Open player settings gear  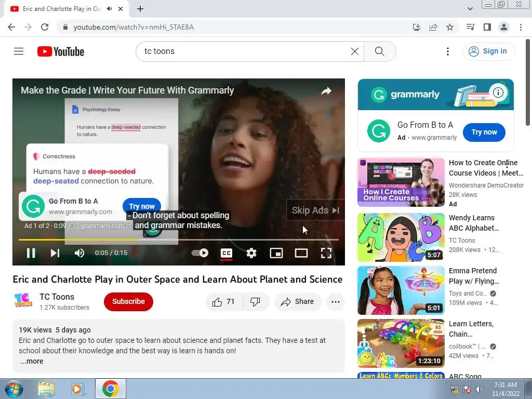(x=251, y=253)
